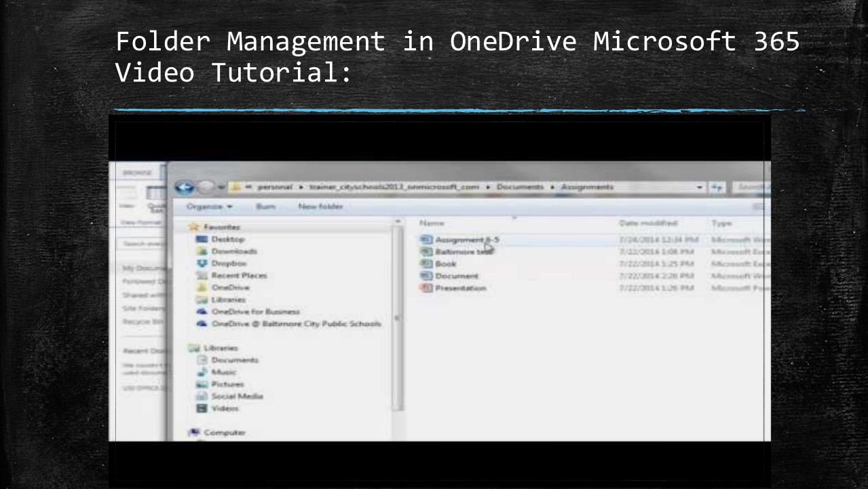Viewport: 868px width, 489px height.
Task: Open OneDrive @ Baltimore City Public Schools
Action: [x=296, y=323]
